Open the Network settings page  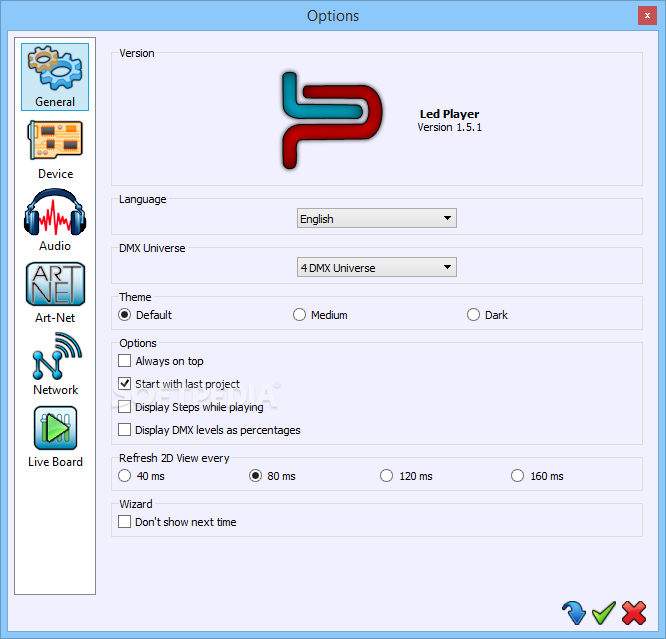click(56, 364)
